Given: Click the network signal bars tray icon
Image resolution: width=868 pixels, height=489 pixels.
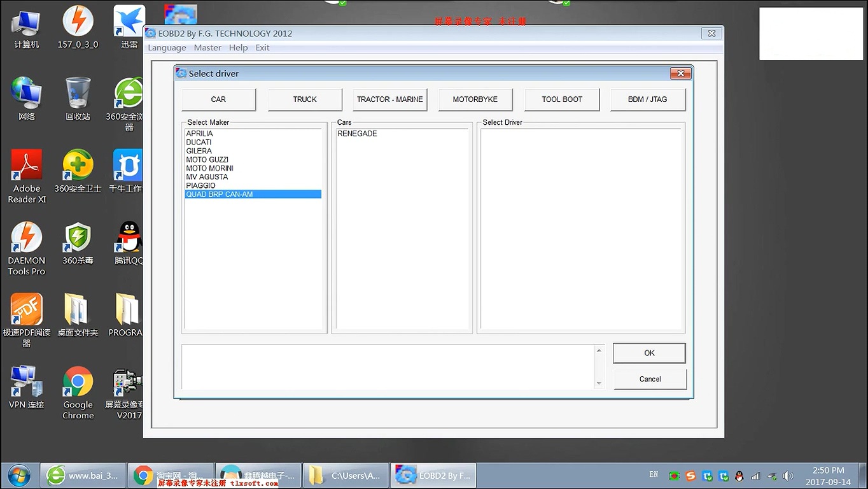Looking at the screenshot, I should (x=755, y=476).
